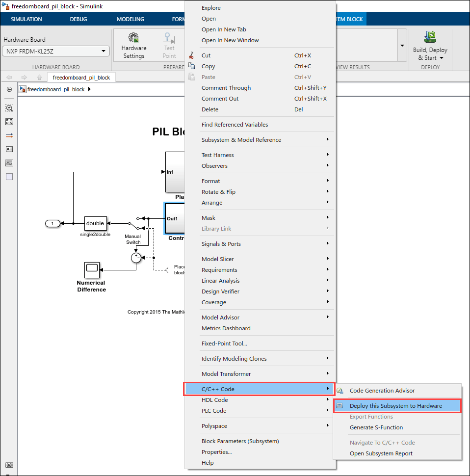Click hide/show model browser icon
Screen dimensions: 470x476
[9, 89]
